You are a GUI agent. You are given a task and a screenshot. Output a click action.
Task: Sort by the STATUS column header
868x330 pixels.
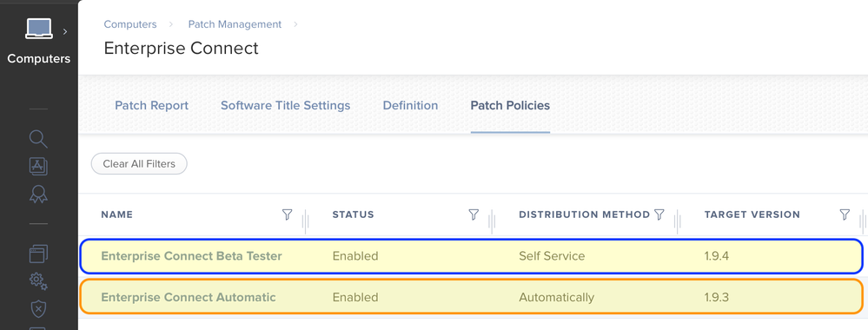(353, 214)
